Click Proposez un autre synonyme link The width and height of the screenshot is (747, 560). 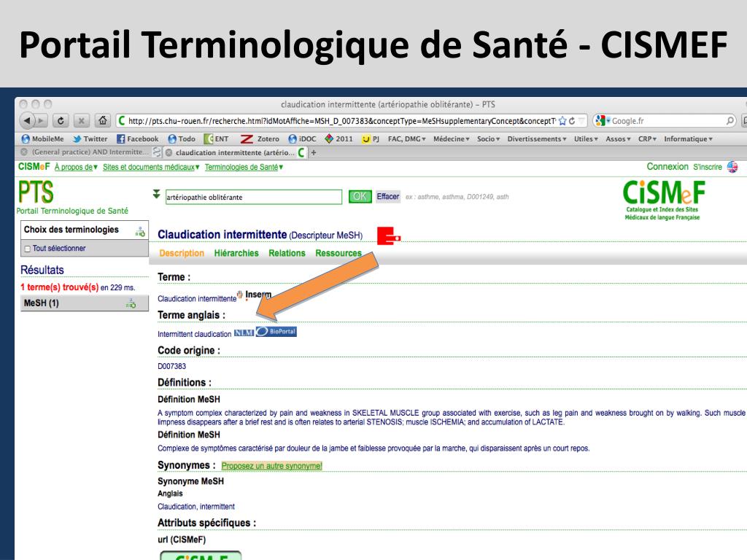[271, 466]
